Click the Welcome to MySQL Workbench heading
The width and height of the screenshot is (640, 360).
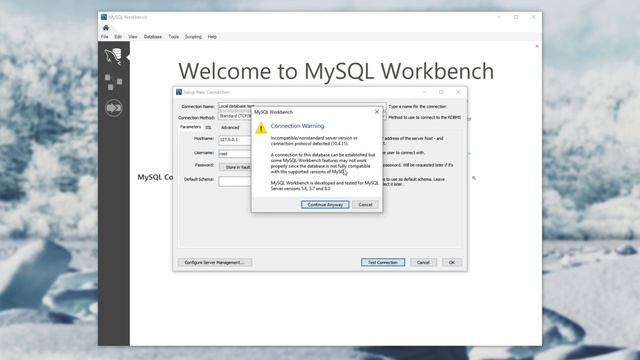click(336, 71)
